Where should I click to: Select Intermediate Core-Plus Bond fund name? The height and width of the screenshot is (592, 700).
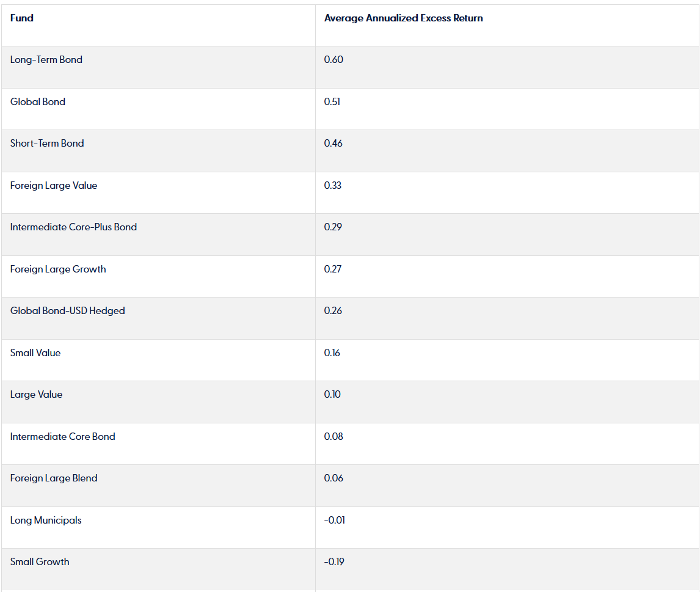point(73,227)
